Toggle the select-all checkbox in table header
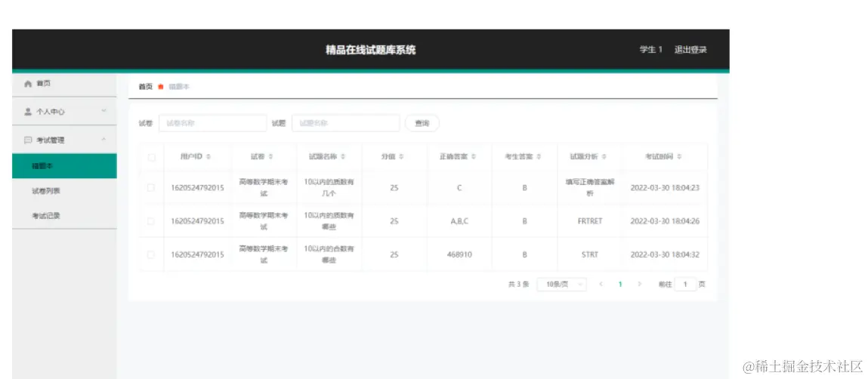This screenshot has height=379, width=868. coord(151,158)
